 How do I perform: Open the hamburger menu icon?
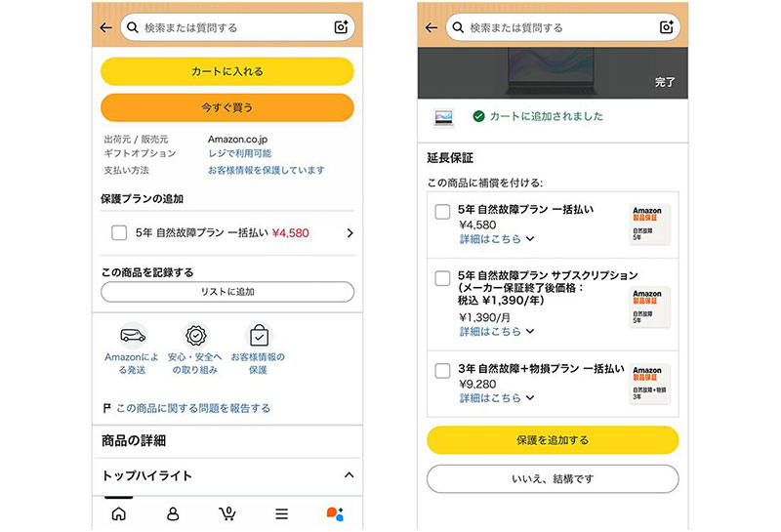(282, 513)
